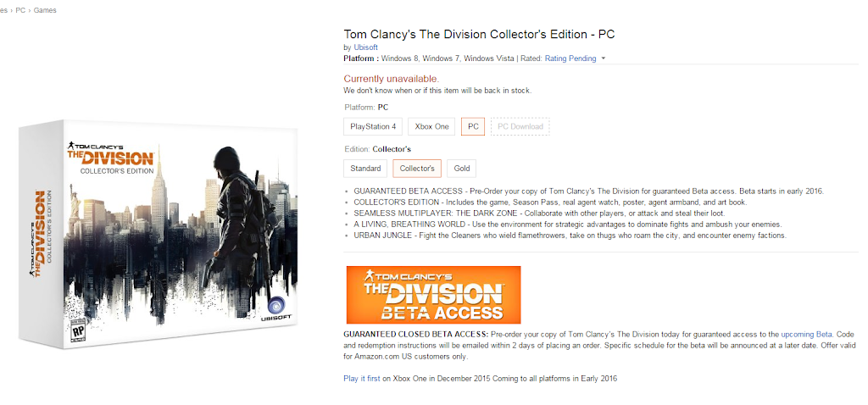Navigate to PC breadcrumb link
This screenshot has width=868, height=405.
tap(20, 10)
